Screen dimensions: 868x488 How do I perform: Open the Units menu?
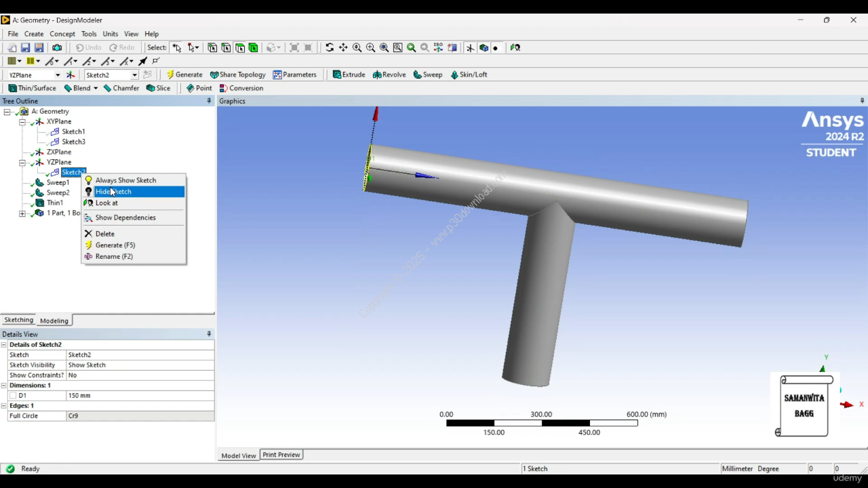(111, 34)
